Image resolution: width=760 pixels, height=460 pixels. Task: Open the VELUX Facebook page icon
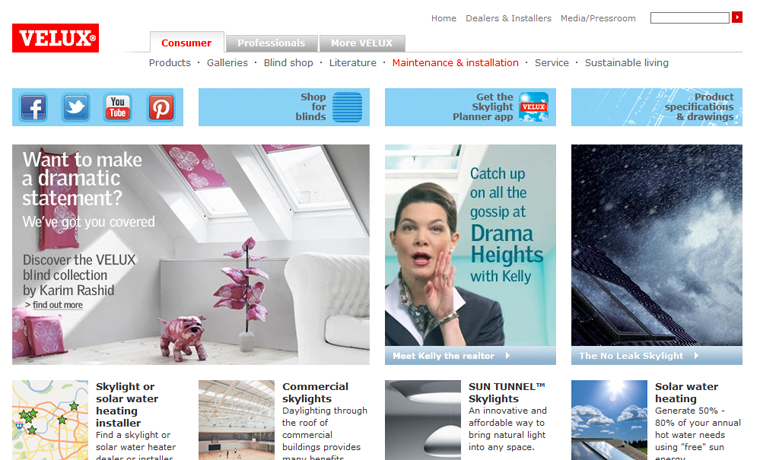[33, 107]
